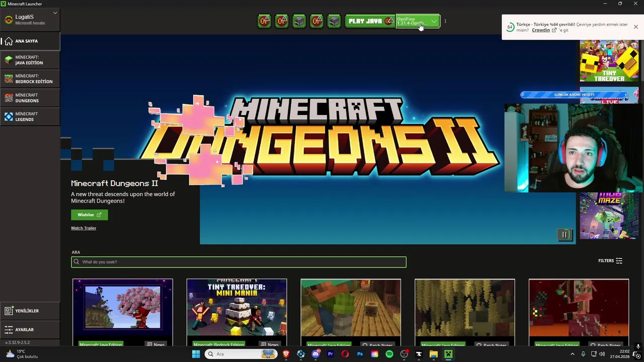
Task: Select Minecraft Dungeons in sidebar
Action: coord(30,98)
